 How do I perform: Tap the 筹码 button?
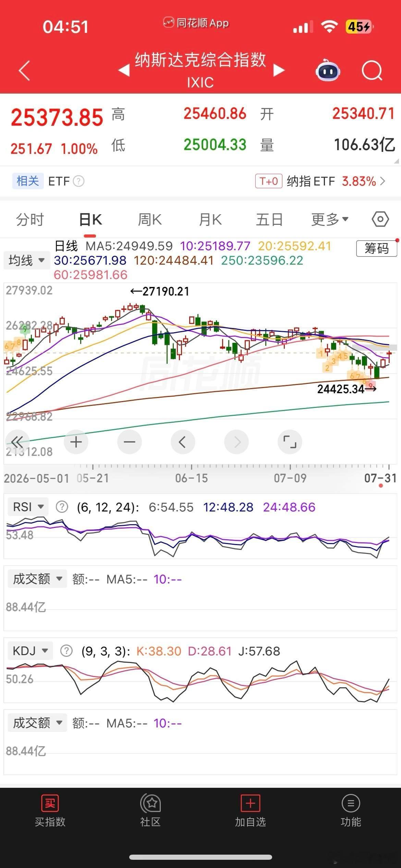click(x=377, y=248)
